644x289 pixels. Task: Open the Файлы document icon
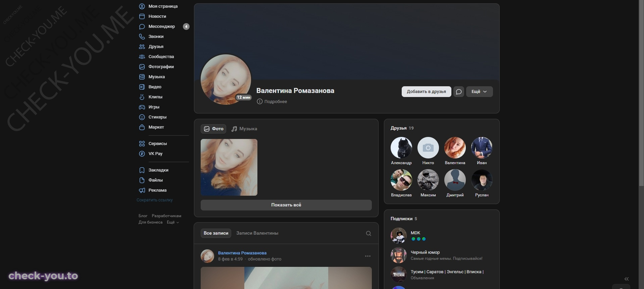tap(142, 180)
